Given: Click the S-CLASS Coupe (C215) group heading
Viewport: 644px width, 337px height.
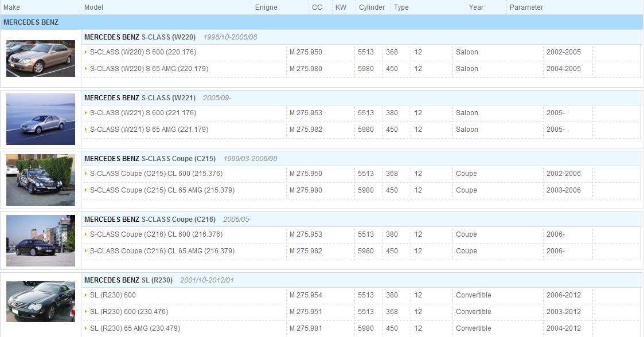Looking at the screenshot, I should coord(150,158).
